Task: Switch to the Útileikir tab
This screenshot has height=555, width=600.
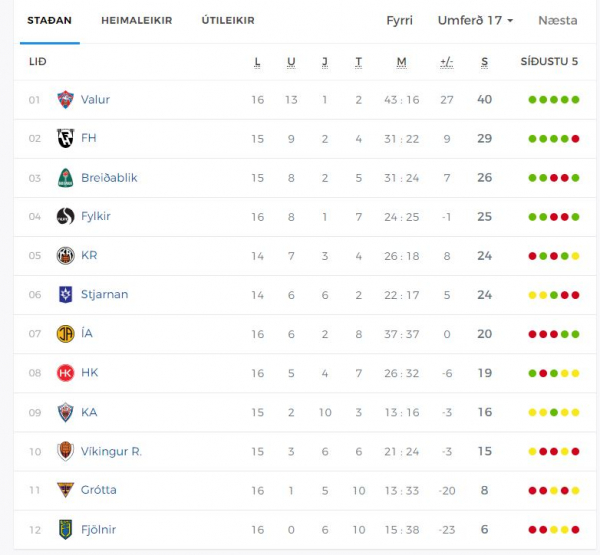Action: 228,20
